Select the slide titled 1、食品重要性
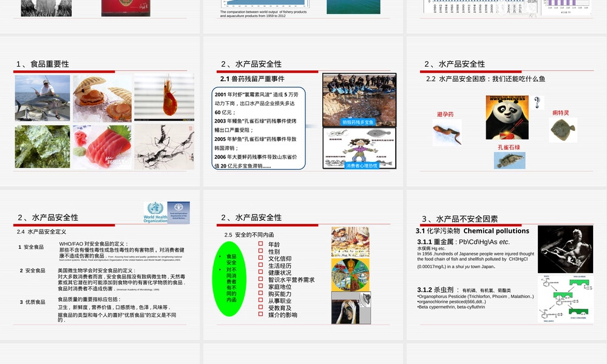Screen dimensions: 607x364 click(100, 112)
